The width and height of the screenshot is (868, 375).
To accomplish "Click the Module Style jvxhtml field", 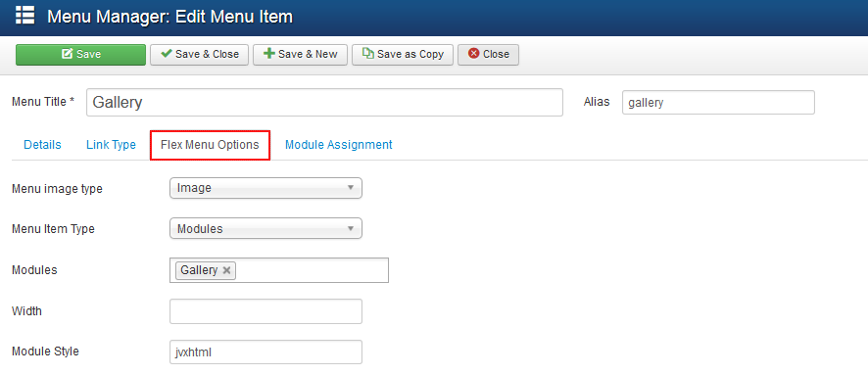I will point(265,352).
